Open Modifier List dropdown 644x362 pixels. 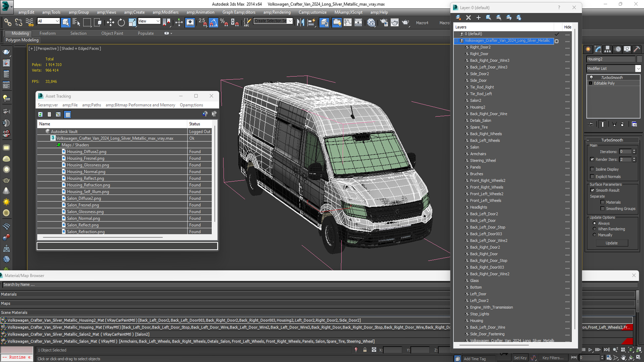638,68
